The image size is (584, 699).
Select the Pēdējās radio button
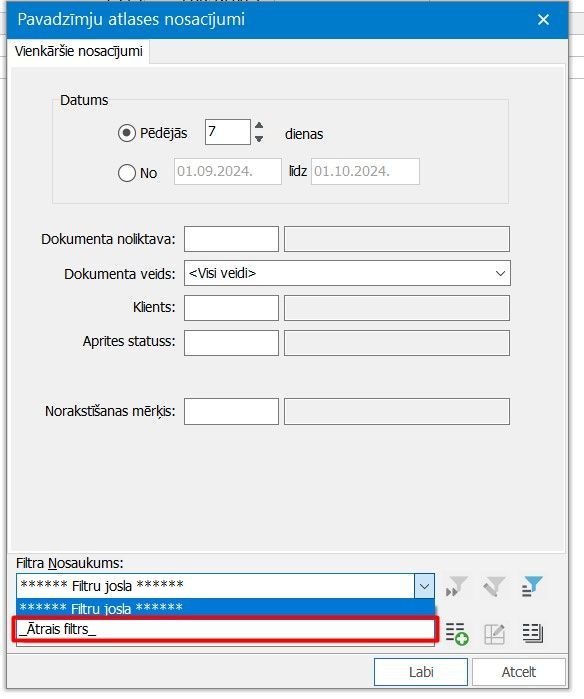[127, 133]
